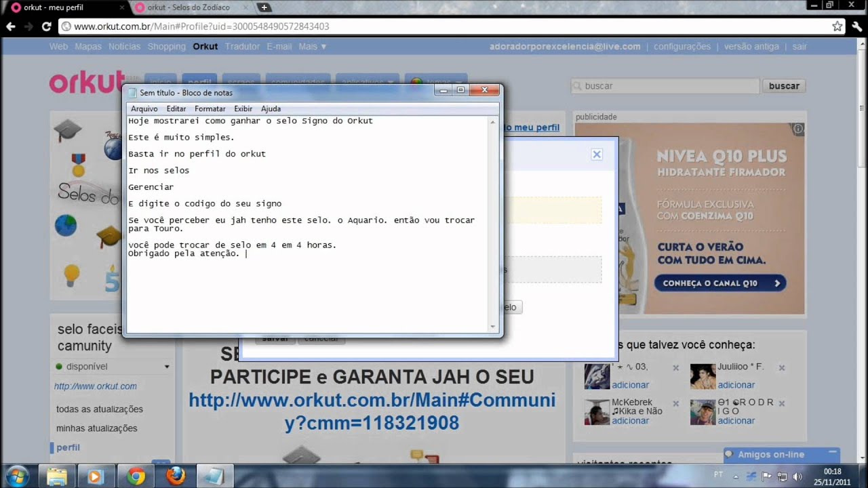Open the Windows Start menu
The width and height of the screenshot is (868, 488).
click(x=16, y=476)
